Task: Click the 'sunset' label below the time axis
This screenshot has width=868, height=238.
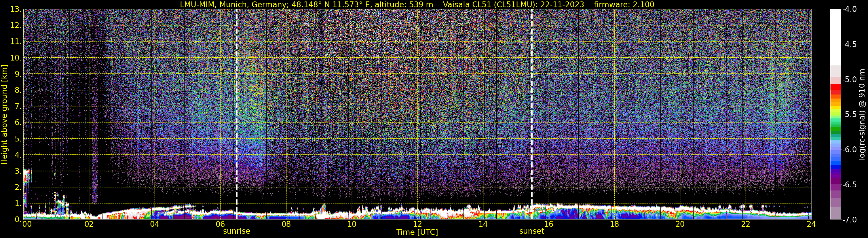Action: pos(532,231)
